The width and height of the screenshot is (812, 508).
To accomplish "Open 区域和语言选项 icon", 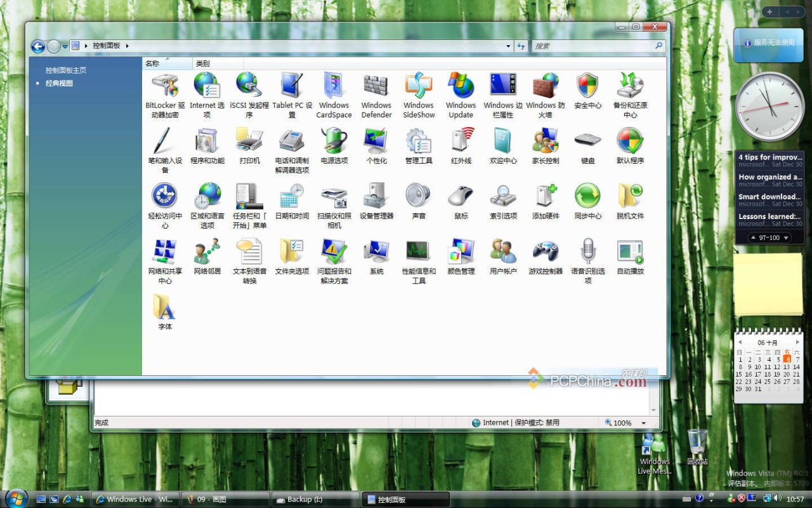I will [207, 196].
